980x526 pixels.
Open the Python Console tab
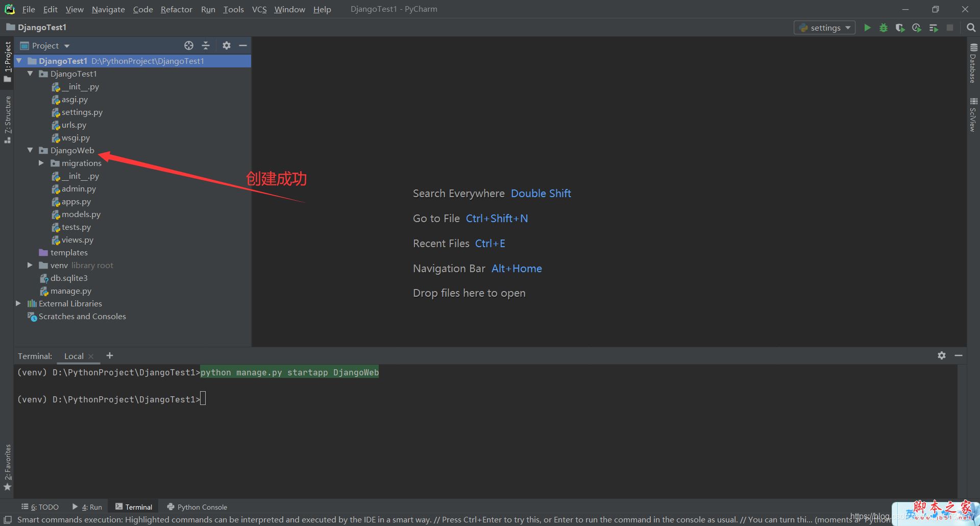click(197, 507)
